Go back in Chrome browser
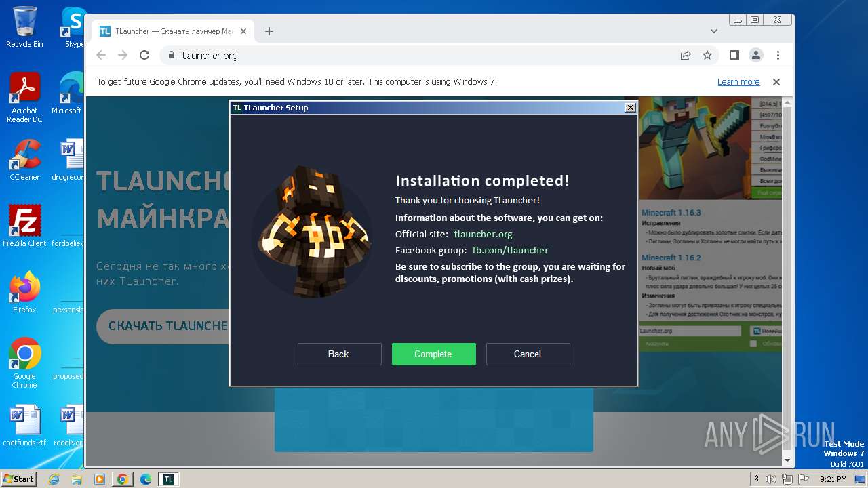This screenshot has height=488, width=868. tap(101, 56)
